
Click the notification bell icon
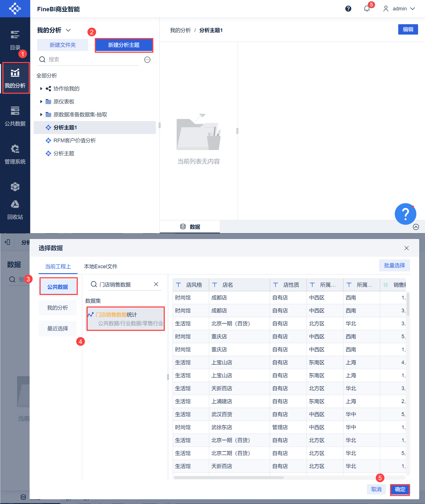pos(366,9)
